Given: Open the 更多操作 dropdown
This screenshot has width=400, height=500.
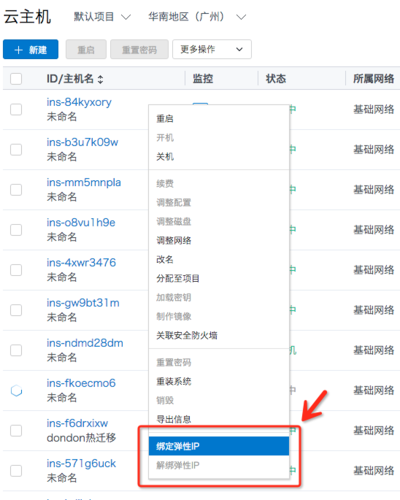Looking at the screenshot, I should [212, 49].
